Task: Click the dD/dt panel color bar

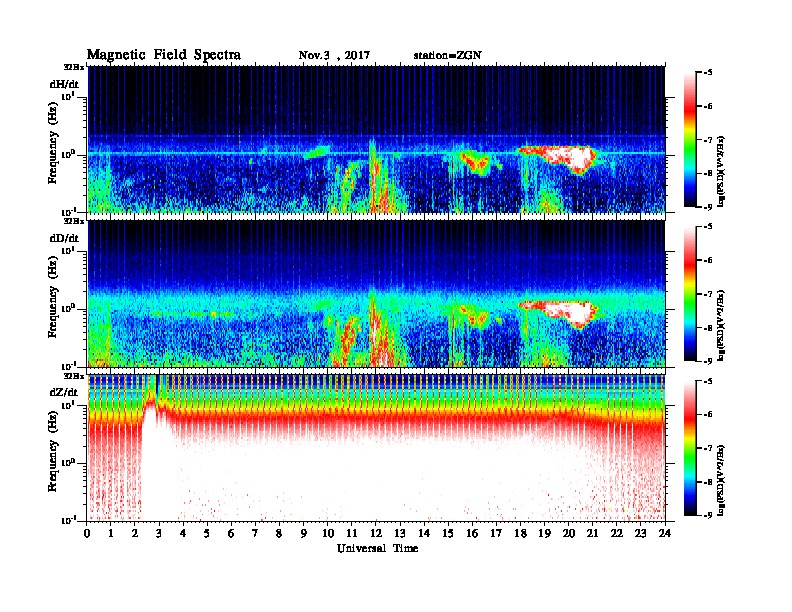Action: click(690, 293)
